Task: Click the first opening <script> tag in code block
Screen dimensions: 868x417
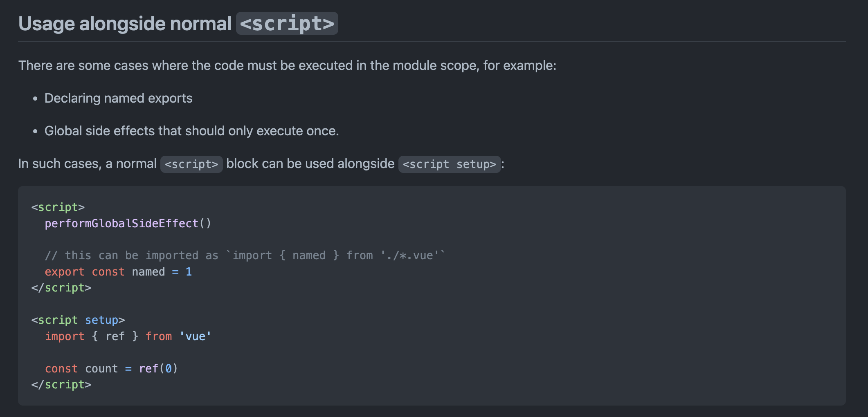Action: (x=58, y=207)
